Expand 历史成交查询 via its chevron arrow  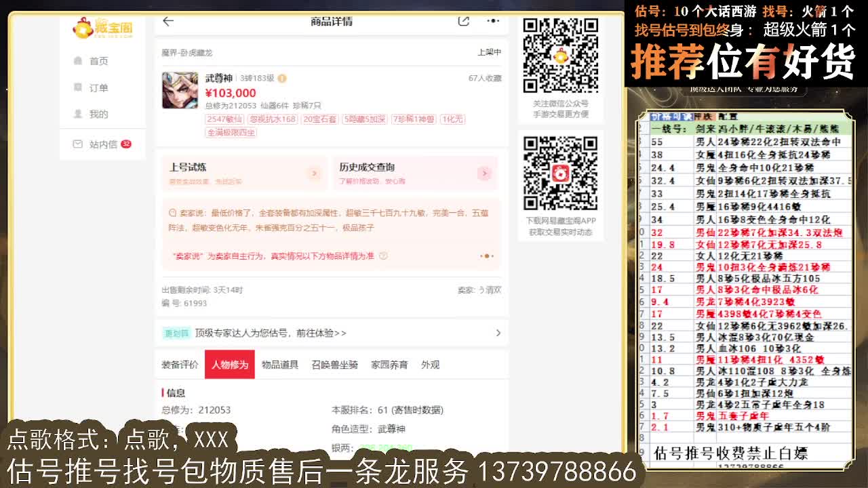(x=484, y=173)
